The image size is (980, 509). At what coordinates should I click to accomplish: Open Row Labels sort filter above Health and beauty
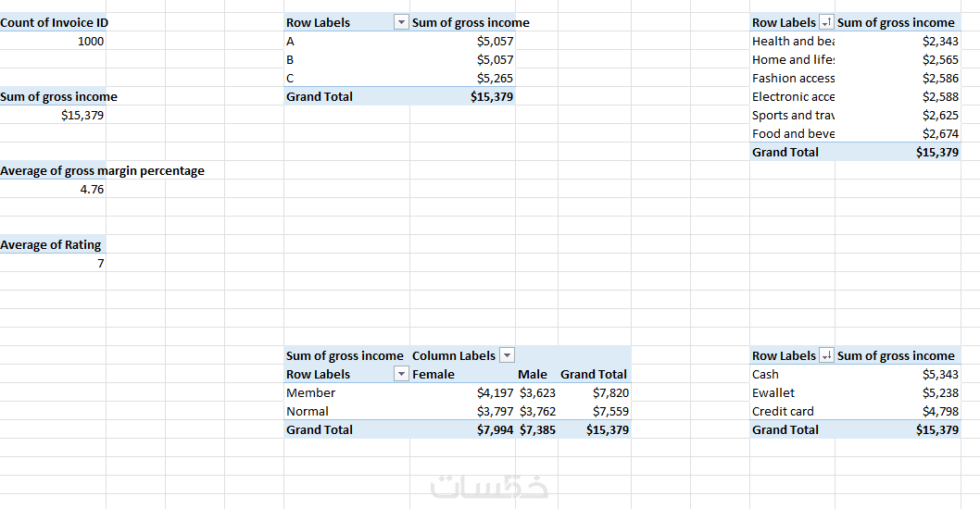click(826, 22)
